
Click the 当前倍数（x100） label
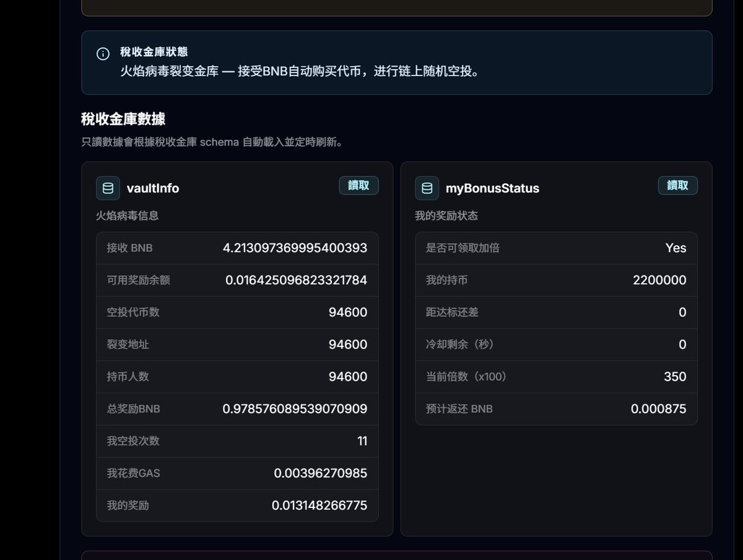coord(466,377)
